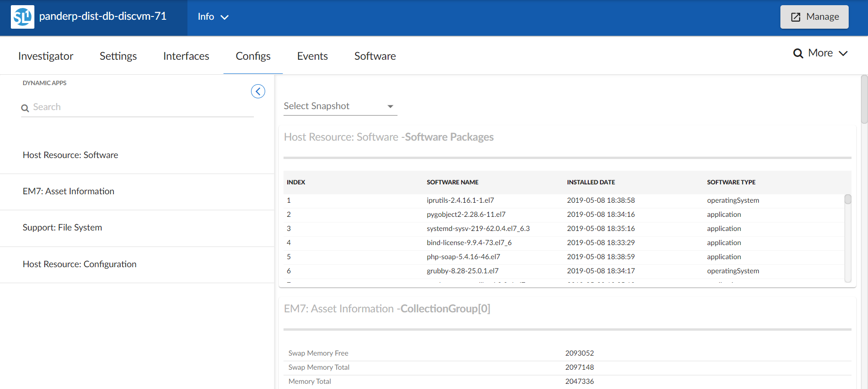Viewport: 868px width, 389px height.
Task: Select Host Resource: Configuration entry
Action: coord(80,264)
